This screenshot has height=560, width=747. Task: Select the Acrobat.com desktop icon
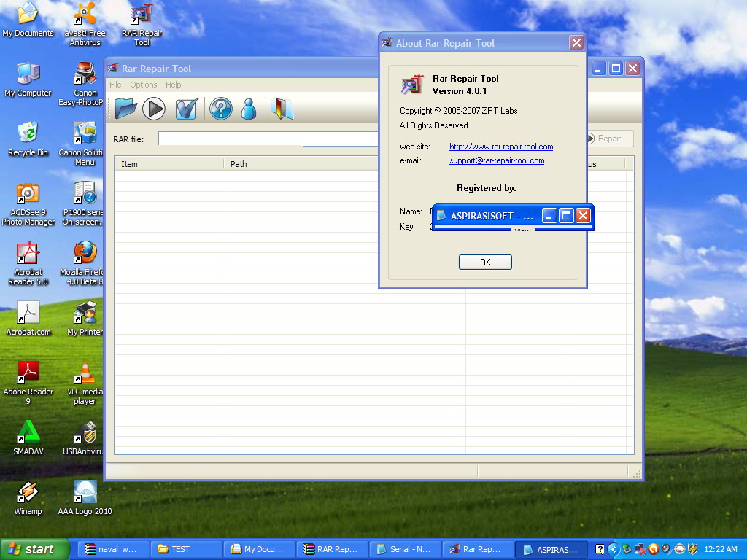click(28, 319)
